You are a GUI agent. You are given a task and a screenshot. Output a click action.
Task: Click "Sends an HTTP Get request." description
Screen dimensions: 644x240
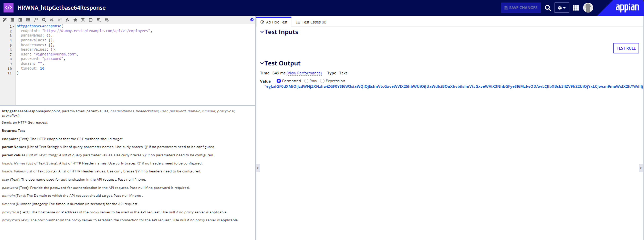pos(25,122)
